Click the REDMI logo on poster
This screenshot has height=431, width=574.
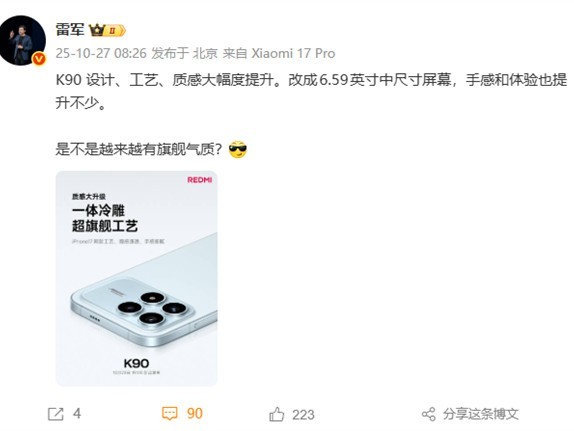pyautogui.click(x=200, y=180)
